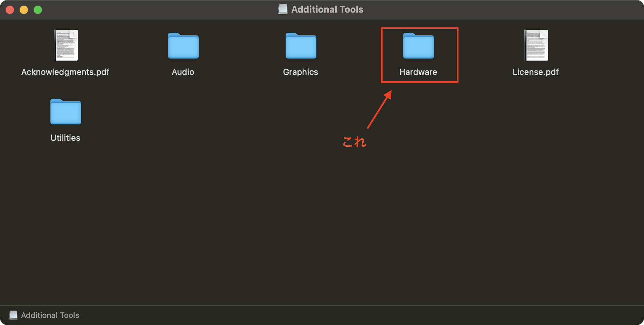644x325 pixels.
Task: Click the Graphics folder label
Action: [x=301, y=72]
